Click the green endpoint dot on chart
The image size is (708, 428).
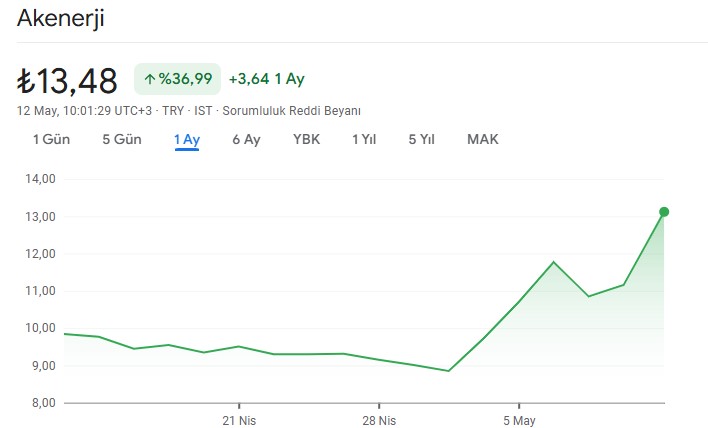click(x=664, y=212)
